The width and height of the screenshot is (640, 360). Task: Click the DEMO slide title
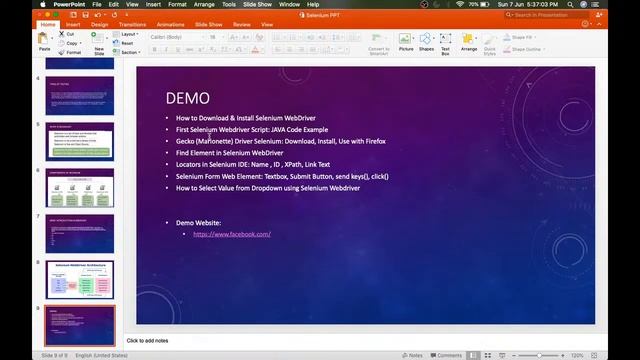click(188, 98)
